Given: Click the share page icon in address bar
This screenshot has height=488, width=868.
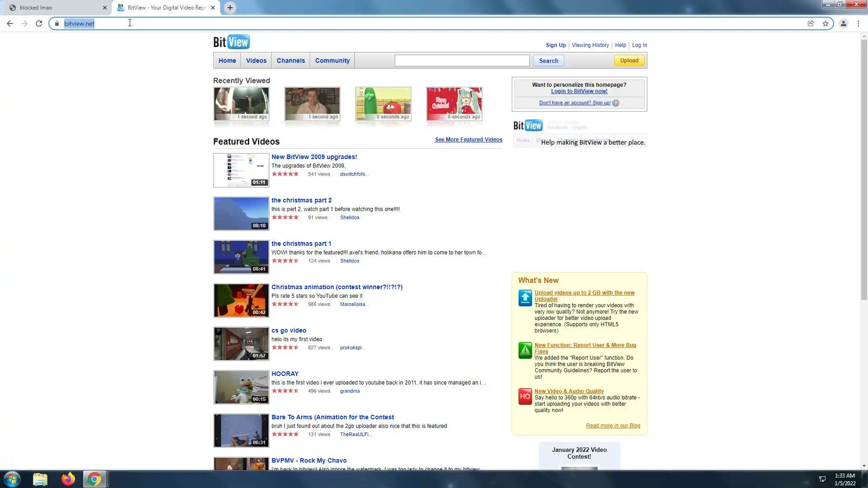Looking at the screenshot, I should click(811, 23).
